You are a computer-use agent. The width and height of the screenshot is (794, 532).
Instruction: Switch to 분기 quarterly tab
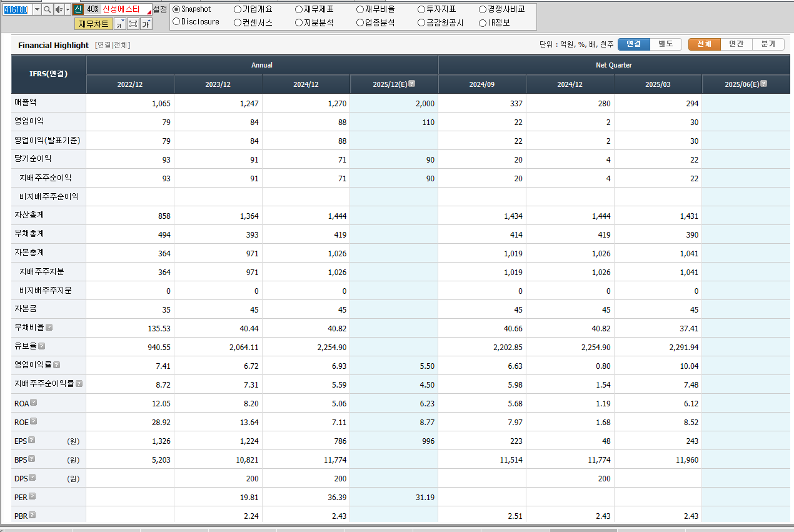point(768,44)
